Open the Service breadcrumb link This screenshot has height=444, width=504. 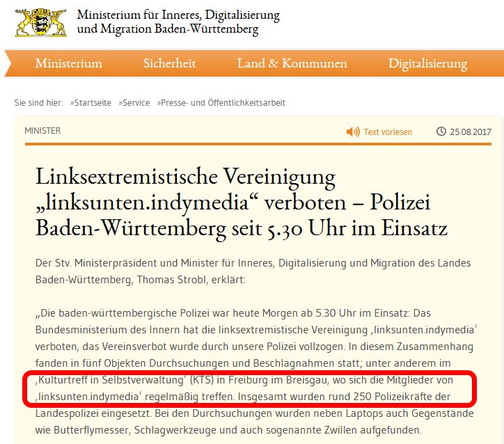point(135,102)
